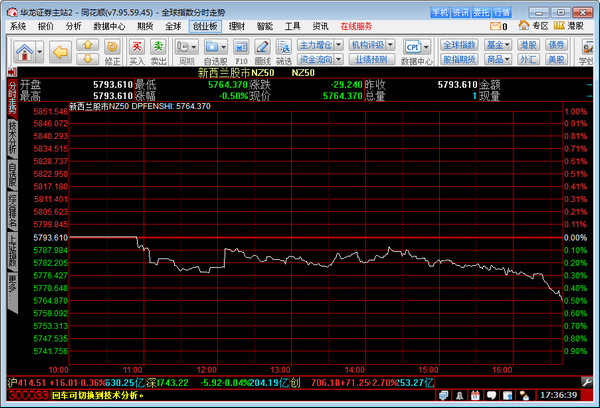Click the upload arrow status icon
This screenshot has height=408, width=600.
(x=507, y=395)
